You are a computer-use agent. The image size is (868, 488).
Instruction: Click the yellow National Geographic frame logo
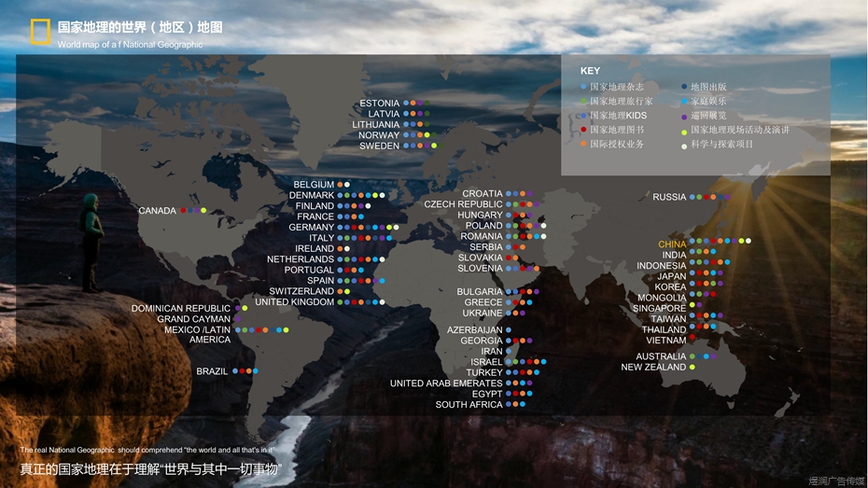pos(40,32)
